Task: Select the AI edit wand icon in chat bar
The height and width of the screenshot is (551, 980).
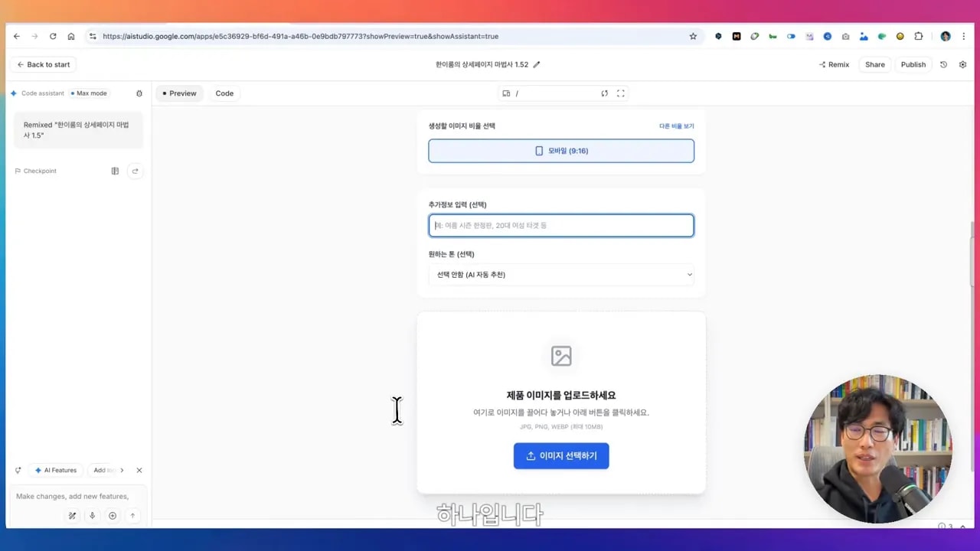Action: [72, 515]
